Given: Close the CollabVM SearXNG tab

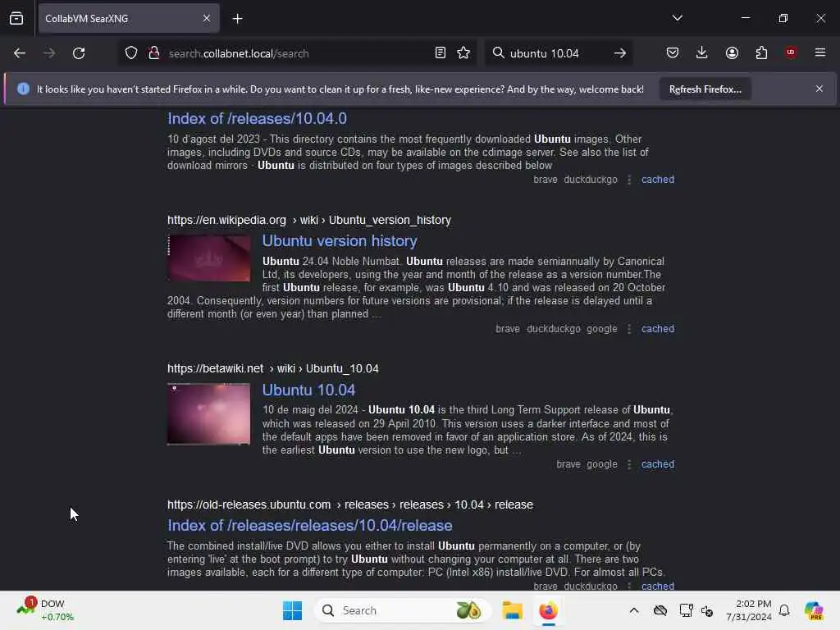Looking at the screenshot, I should [x=206, y=19].
